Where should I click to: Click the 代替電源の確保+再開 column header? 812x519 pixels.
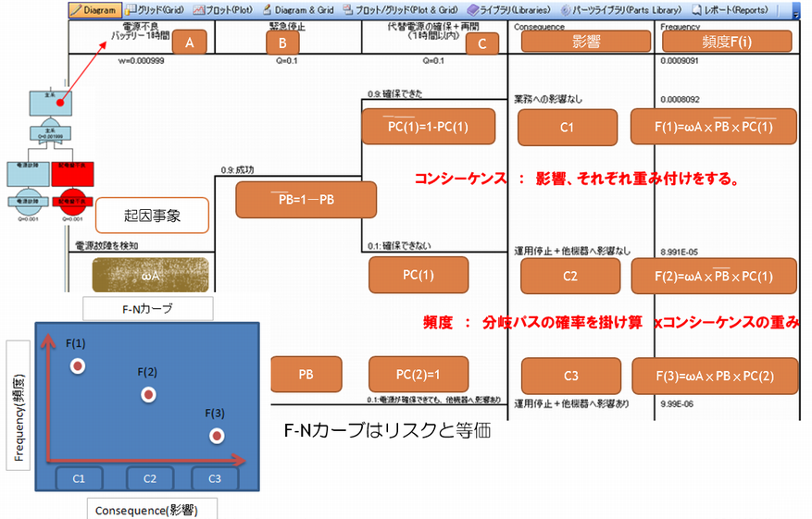click(433, 31)
